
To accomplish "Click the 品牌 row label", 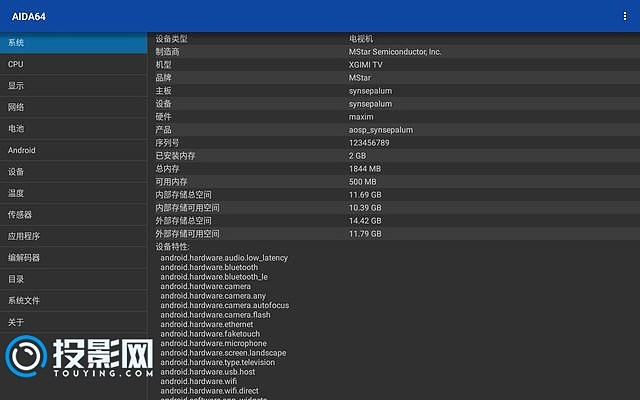I will point(163,78).
